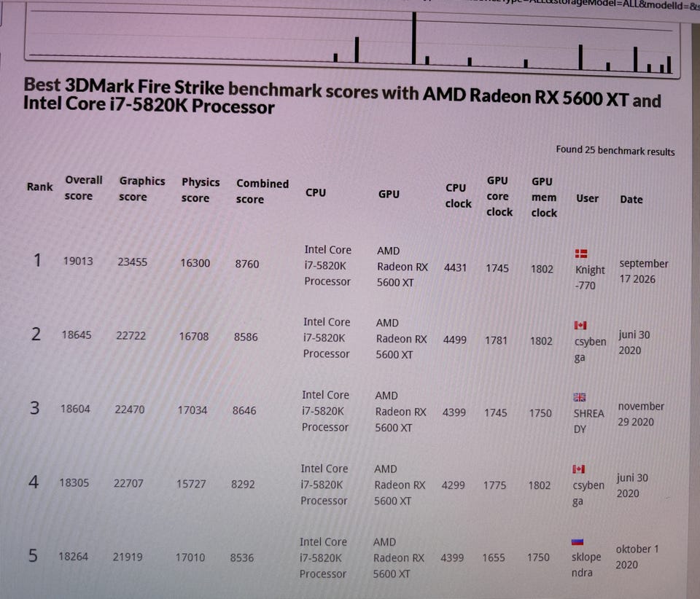Click the "User" column header
Image resolution: width=700 pixels, height=599 pixels.
pyautogui.click(x=587, y=198)
